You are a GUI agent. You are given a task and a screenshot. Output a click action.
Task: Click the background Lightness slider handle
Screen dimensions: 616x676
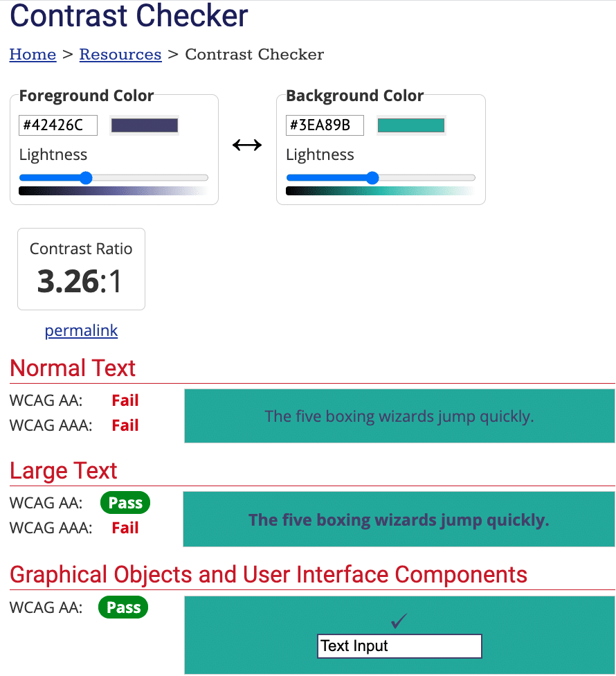tap(374, 178)
